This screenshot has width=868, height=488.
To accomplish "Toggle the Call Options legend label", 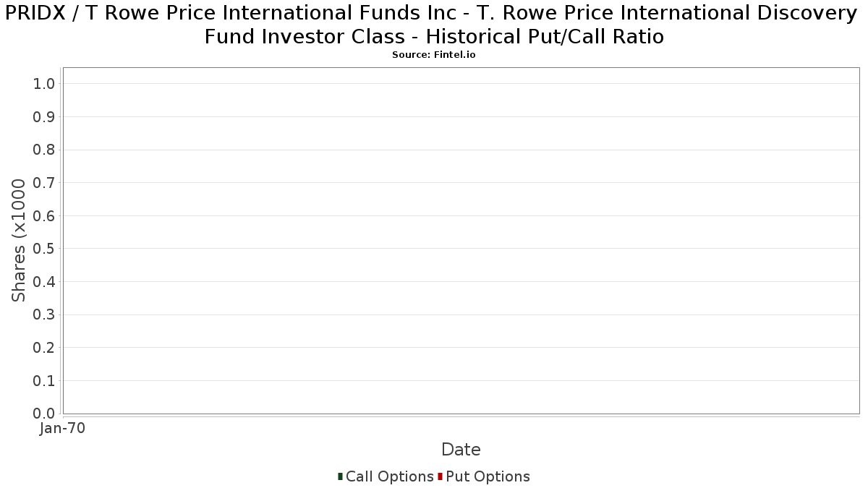I will coord(389,476).
